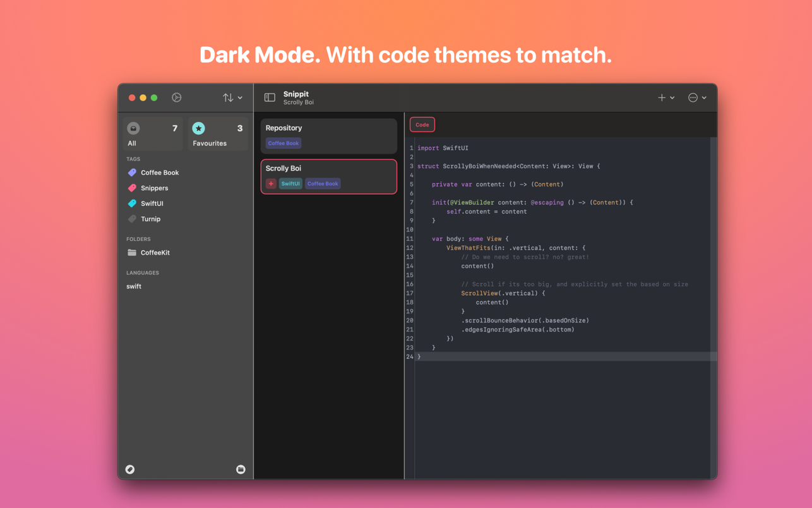Select the Scrolly Boi snippet card
The image size is (812, 508).
pyautogui.click(x=328, y=176)
